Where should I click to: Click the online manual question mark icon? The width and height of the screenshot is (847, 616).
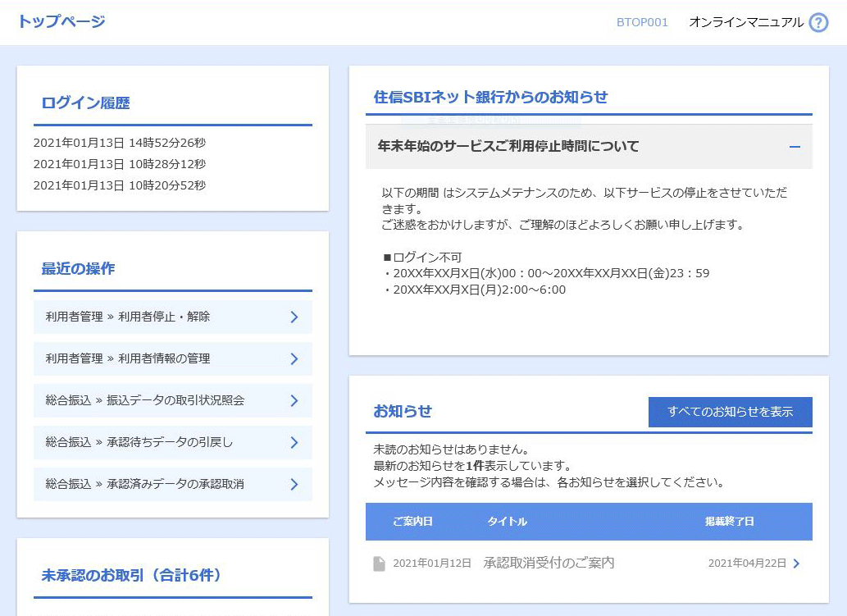pos(818,23)
